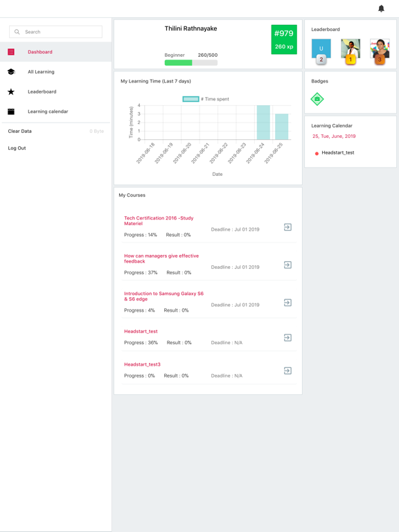
Task: Open the Learning calendar sidebar icon
Action: 11,112
